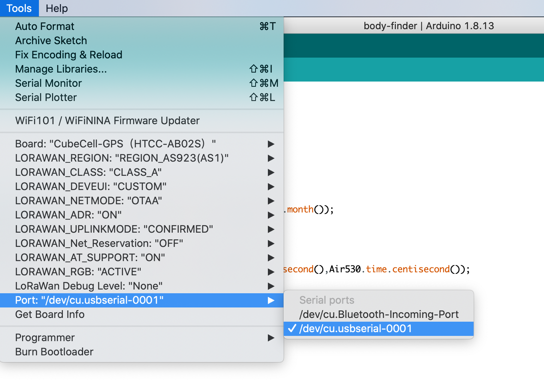Expand LORAWAN_NETMODE OTAA submenu
The width and height of the screenshot is (544, 392).
142,200
